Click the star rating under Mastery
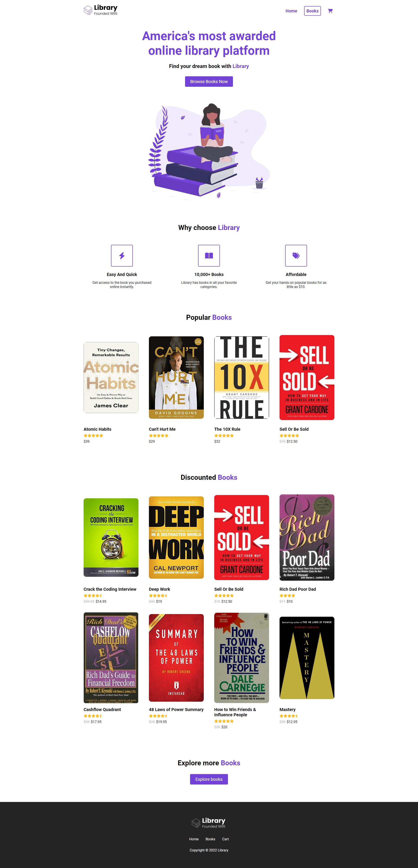This screenshot has height=868, width=418. click(288, 716)
